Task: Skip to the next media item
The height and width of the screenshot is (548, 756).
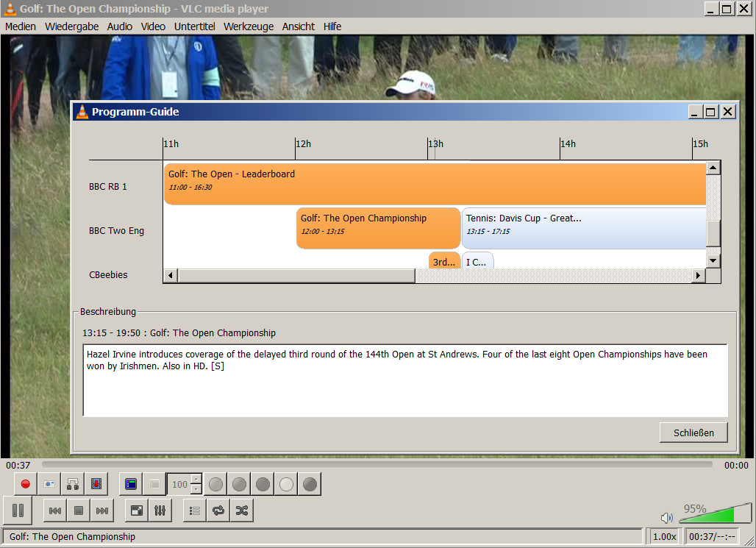Action: pos(101,510)
